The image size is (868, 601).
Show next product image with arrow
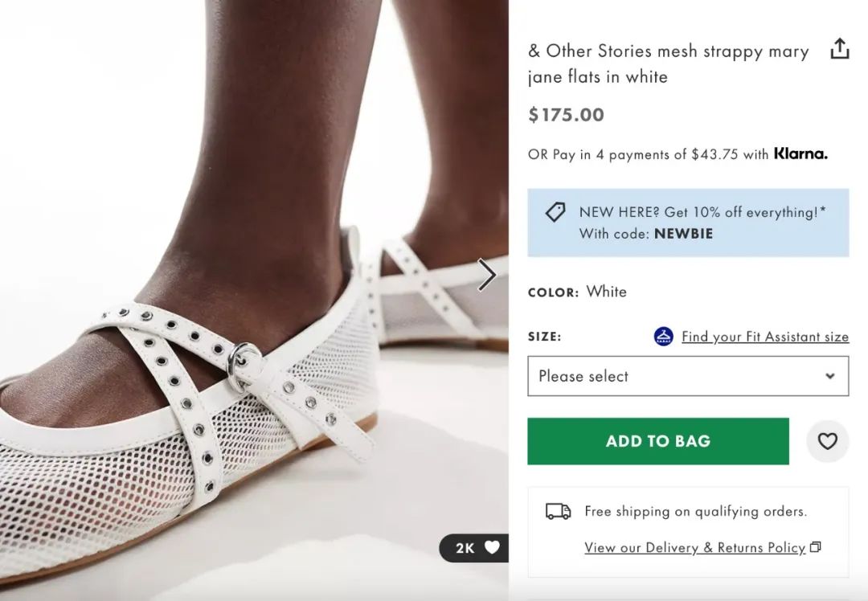tap(487, 275)
